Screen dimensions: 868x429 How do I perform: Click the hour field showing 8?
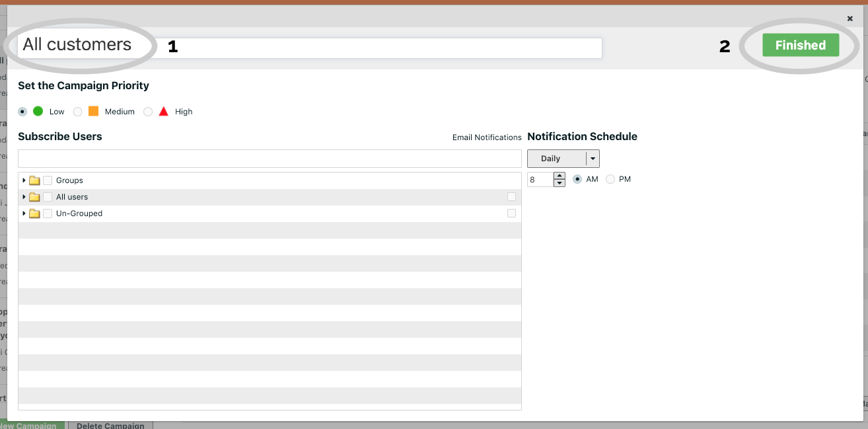pos(540,179)
